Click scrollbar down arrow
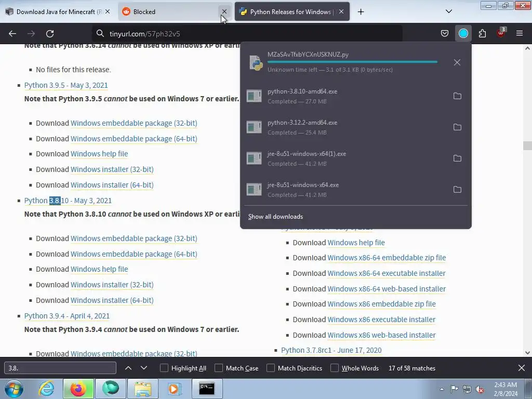This screenshot has width=532, height=399. point(527,353)
